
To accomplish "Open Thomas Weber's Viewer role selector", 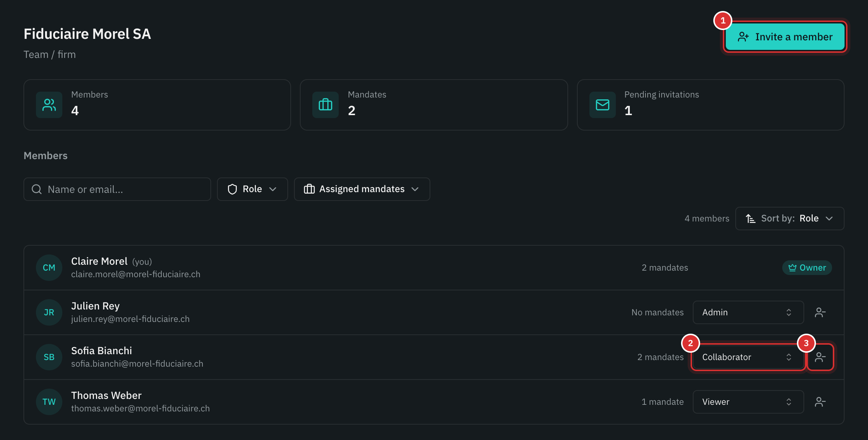I will pos(748,402).
